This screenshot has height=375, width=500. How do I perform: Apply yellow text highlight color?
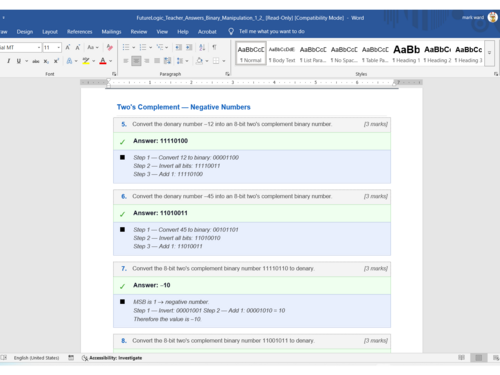click(x=86, y=61)
